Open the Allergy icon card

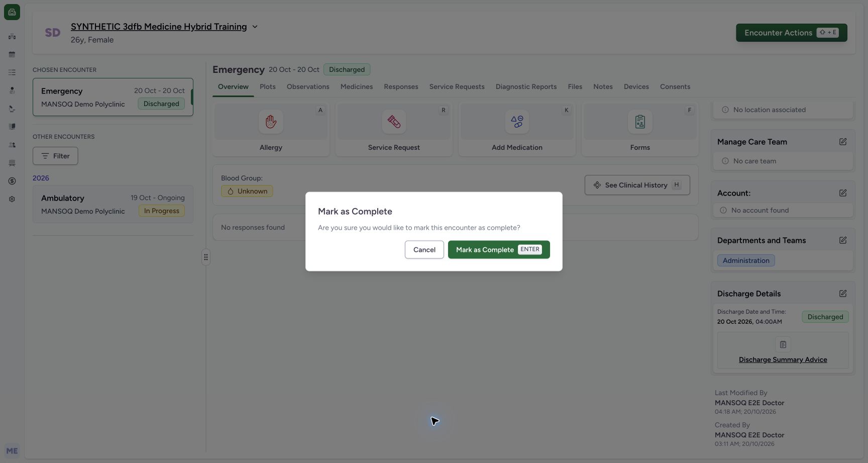pyautogui.click(x=271, y=130)
